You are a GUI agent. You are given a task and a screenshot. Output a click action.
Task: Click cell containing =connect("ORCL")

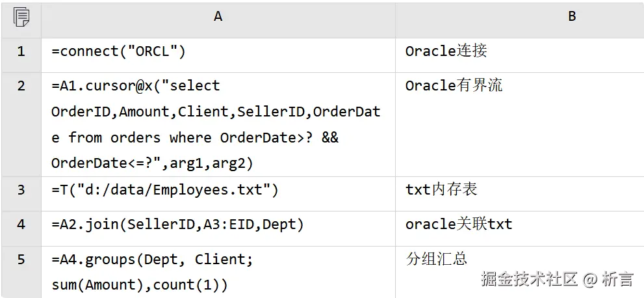tap(119, 51)
